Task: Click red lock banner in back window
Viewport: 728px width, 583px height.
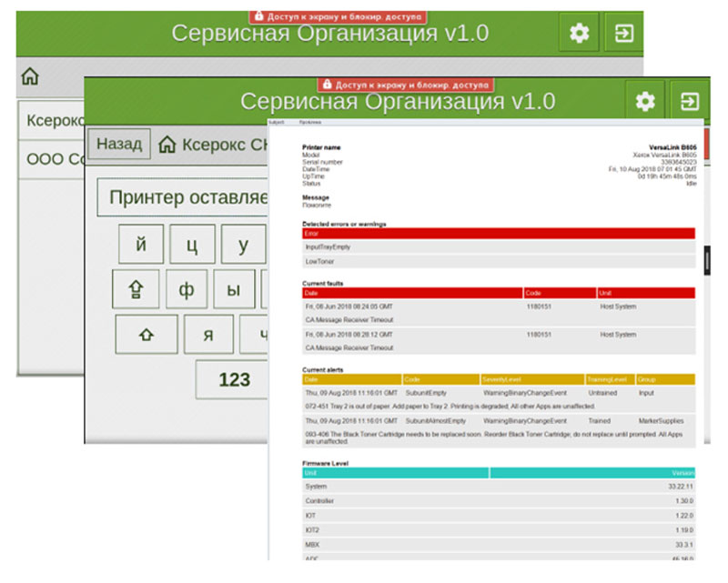Action: [339, 16]
